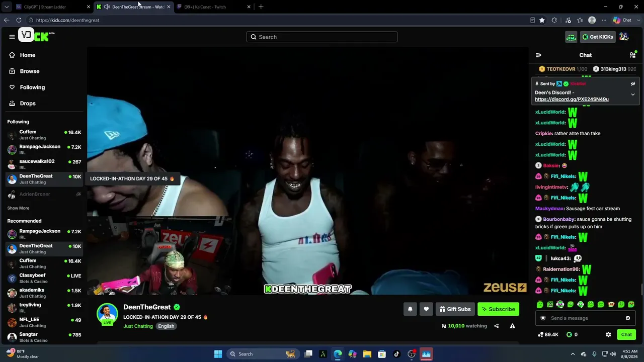This screenshot has height=362, width=644.
Task: Show hidden system tray icons
Action: [x=573, y=354]
